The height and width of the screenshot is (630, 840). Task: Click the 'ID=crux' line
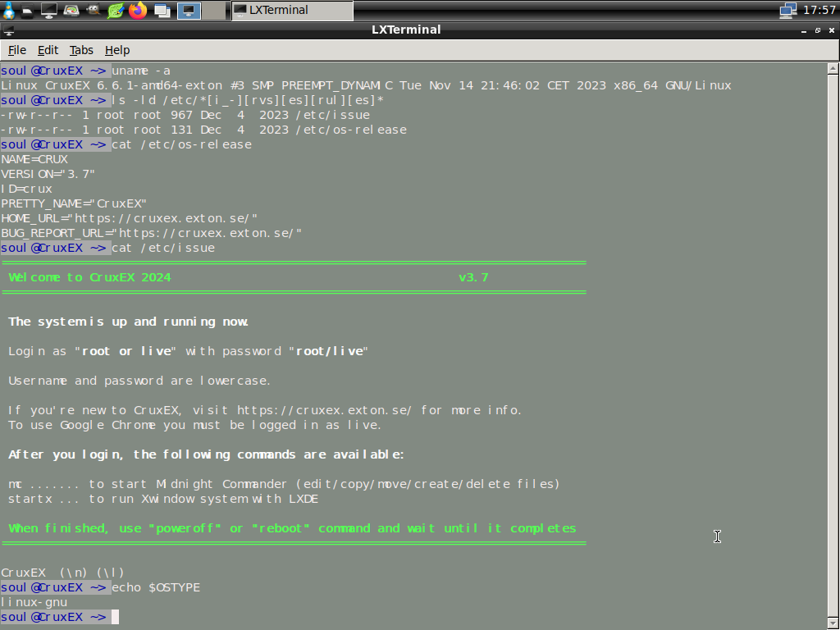27,189
